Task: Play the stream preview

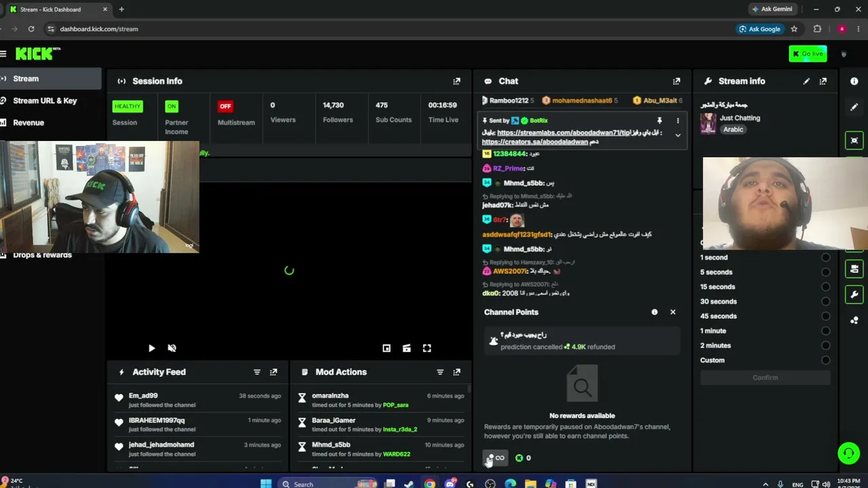Action: coord(151,348)
